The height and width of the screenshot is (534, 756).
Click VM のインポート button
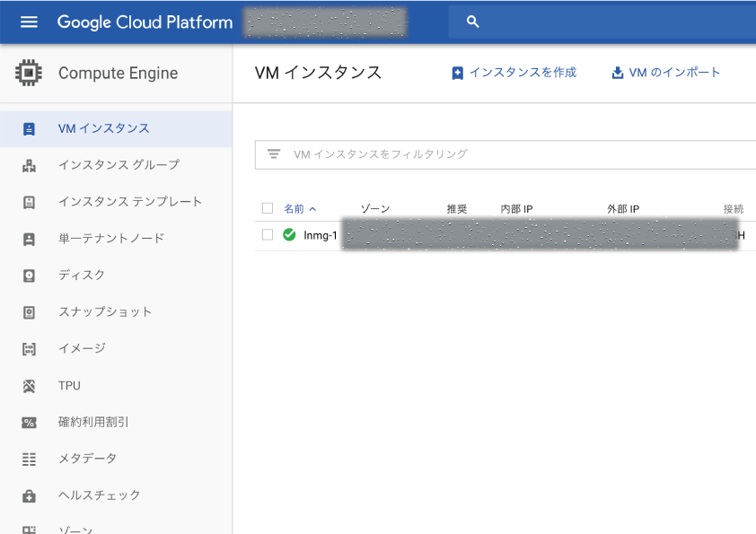tap(666, 73)
